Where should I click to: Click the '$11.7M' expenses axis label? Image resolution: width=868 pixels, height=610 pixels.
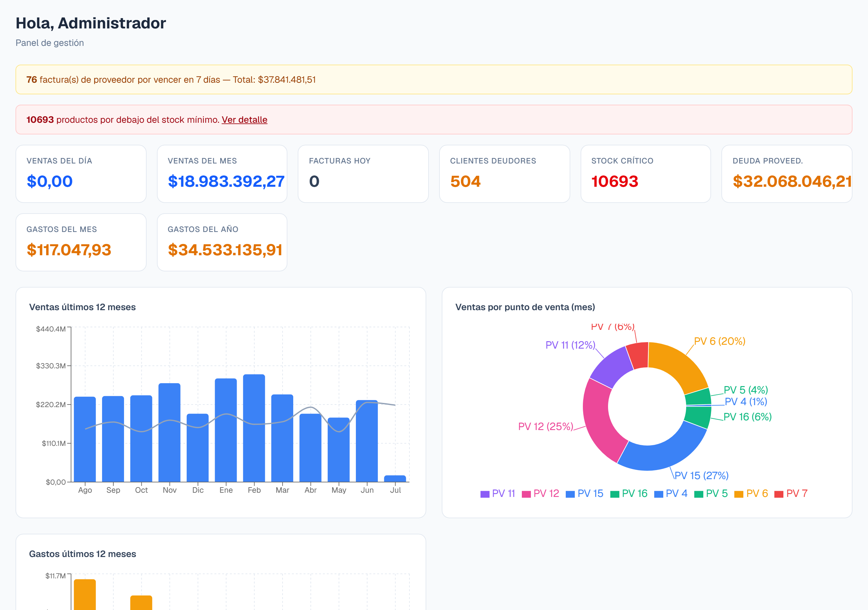pyautogui.click(x=56, y=576)
